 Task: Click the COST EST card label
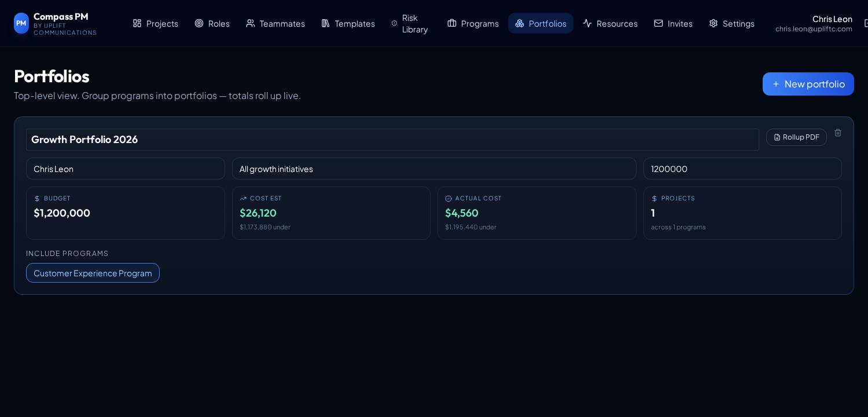click(x=266, y=198)
